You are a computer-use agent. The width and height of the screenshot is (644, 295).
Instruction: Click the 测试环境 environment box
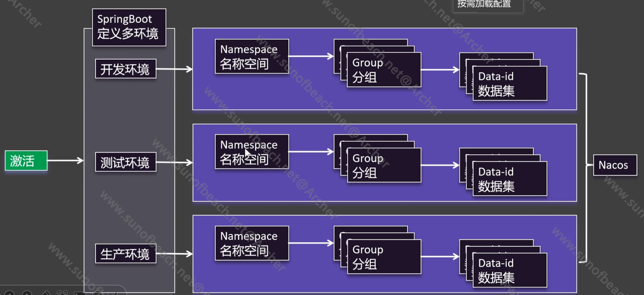coord(125,163)
